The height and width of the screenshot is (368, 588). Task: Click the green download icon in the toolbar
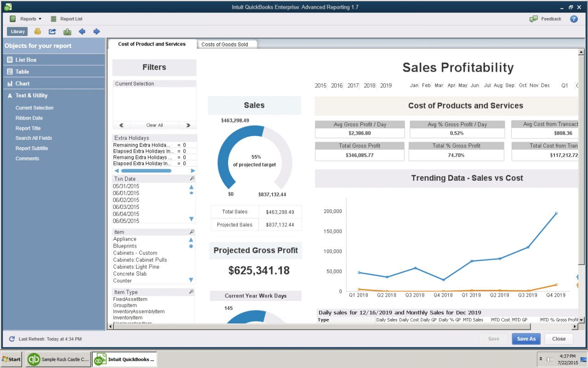(x=67, y=32)
